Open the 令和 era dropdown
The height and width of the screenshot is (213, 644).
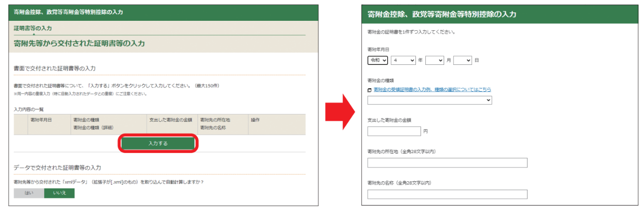[377, 60]
